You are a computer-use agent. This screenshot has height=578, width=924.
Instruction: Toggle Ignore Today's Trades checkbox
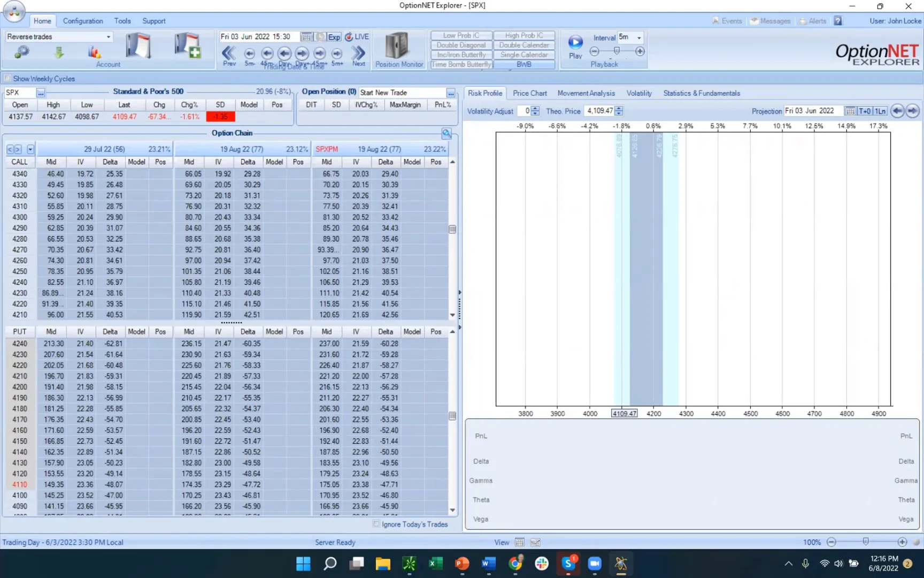(x=376, y=524)
